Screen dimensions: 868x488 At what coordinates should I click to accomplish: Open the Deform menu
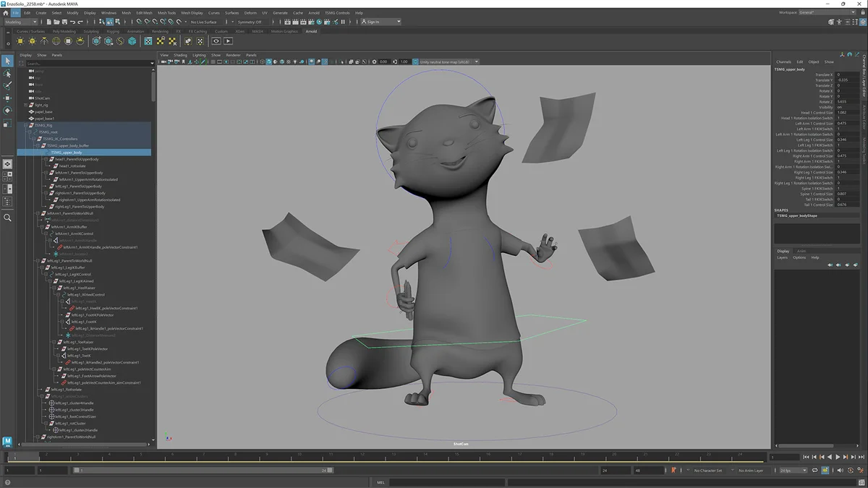click(250, 13)
